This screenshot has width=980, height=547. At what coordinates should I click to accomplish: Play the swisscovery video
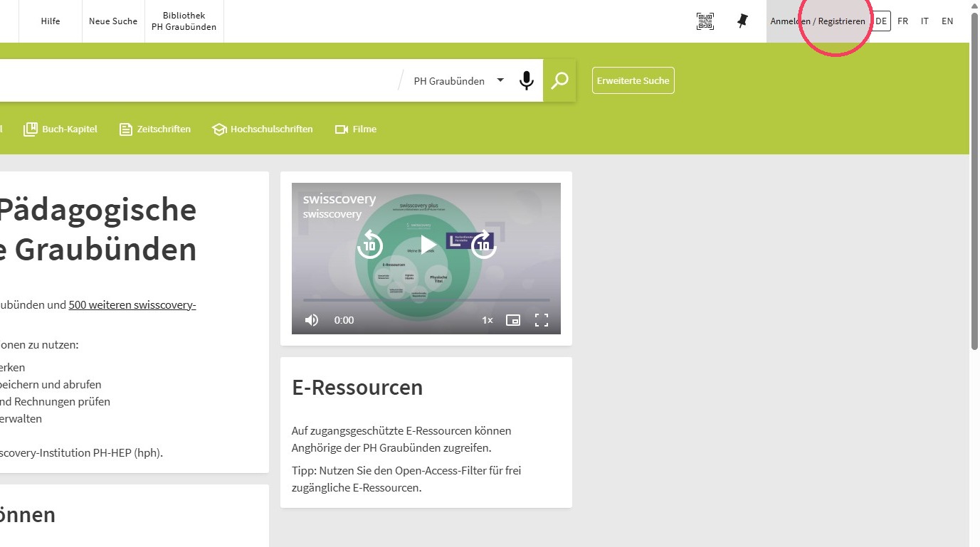point(428,245)
